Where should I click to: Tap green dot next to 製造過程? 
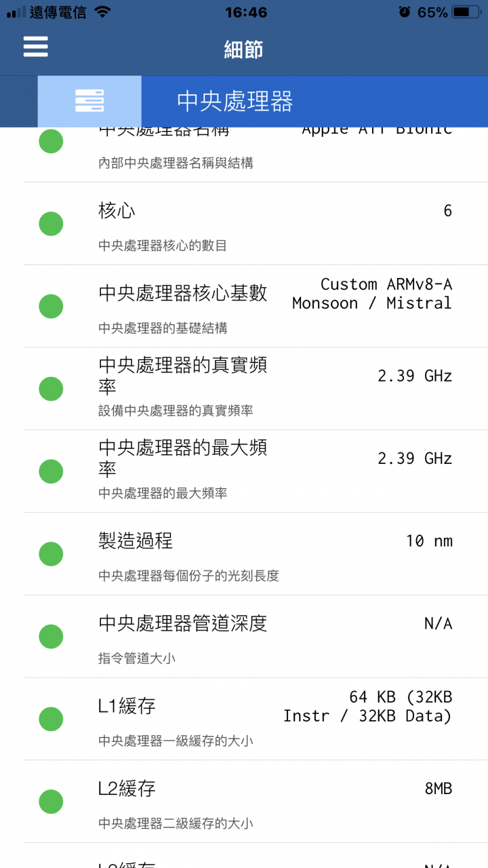click(51, 554)
